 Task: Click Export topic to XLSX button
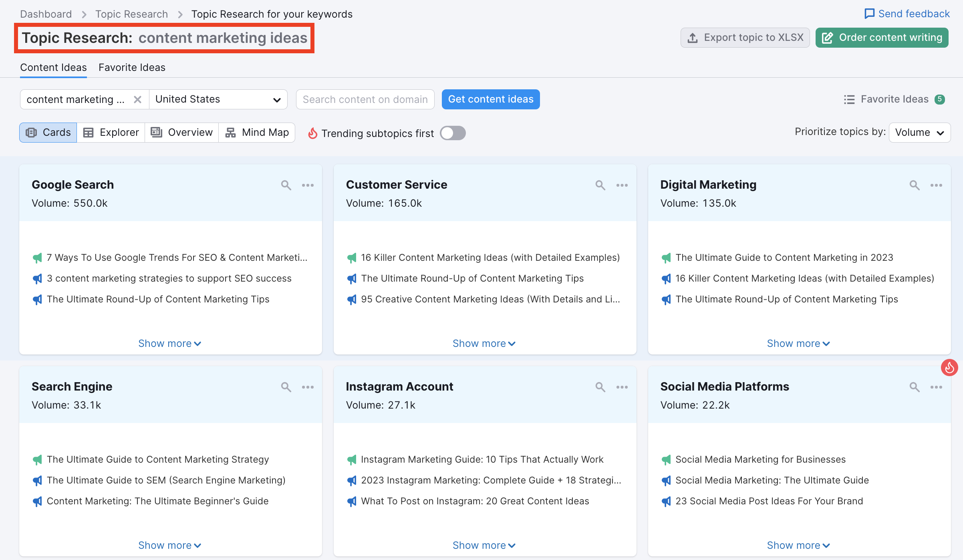(x=745, y=38)
